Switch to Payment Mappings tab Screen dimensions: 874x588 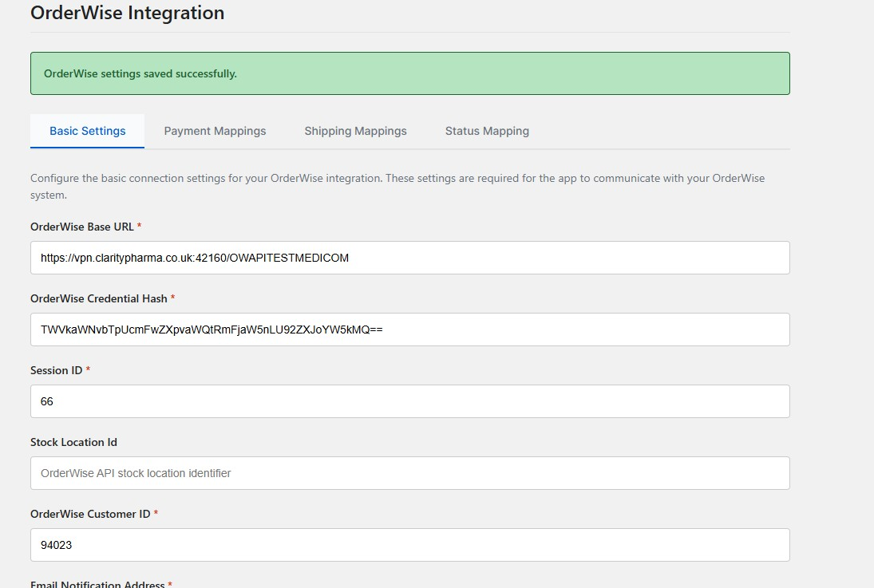(215, 131)
